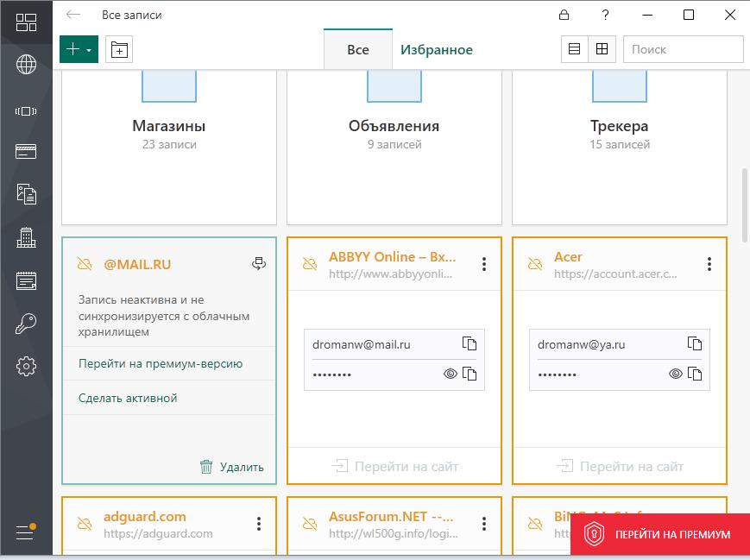Image resolution: width=750 pixels, height=560 pixels.
Task: Open the Магазины folder
Action: (169, 147)
